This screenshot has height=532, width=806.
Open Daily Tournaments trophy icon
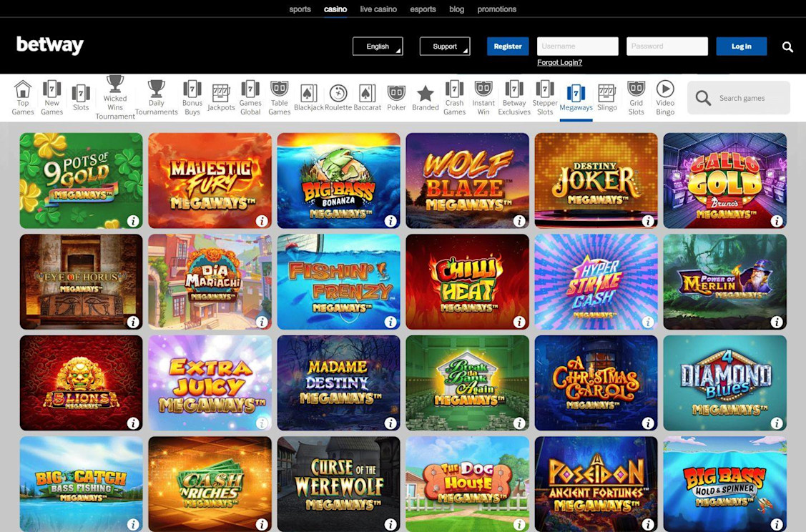tap(156, 89)
